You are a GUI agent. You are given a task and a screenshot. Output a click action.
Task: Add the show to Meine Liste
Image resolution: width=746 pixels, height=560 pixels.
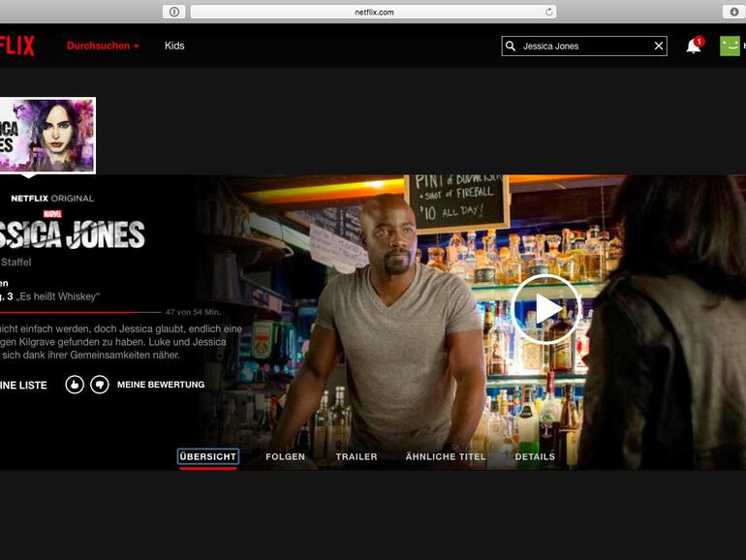coord(23,386)
